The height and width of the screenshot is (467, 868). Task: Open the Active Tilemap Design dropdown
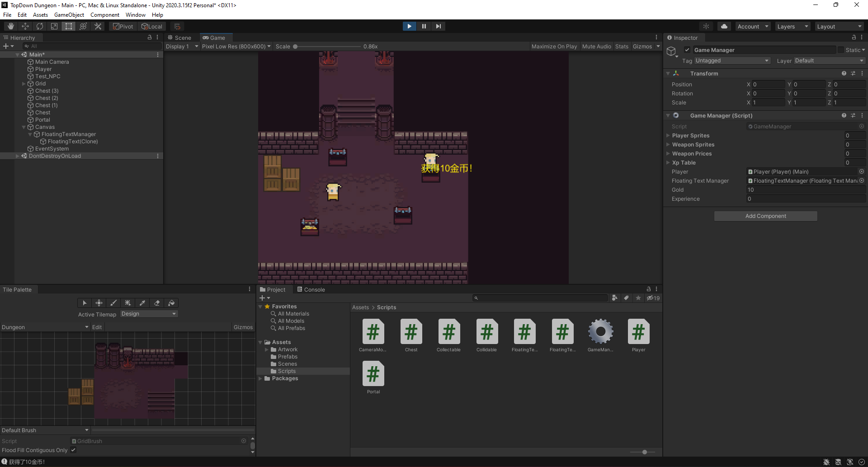tap(149, 314)
